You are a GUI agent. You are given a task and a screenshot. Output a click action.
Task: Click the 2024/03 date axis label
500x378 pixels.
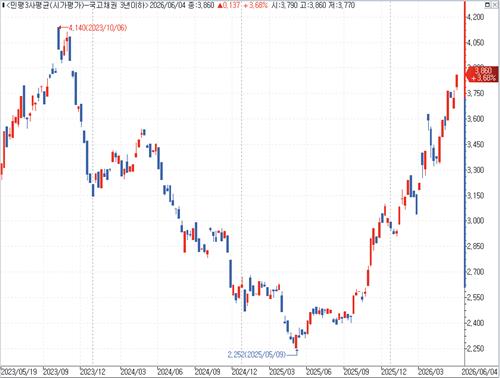tap(133, 371)
